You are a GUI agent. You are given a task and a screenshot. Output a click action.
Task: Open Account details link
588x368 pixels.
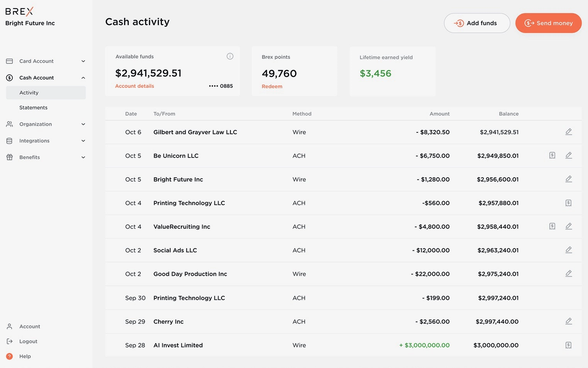(135, 86)
